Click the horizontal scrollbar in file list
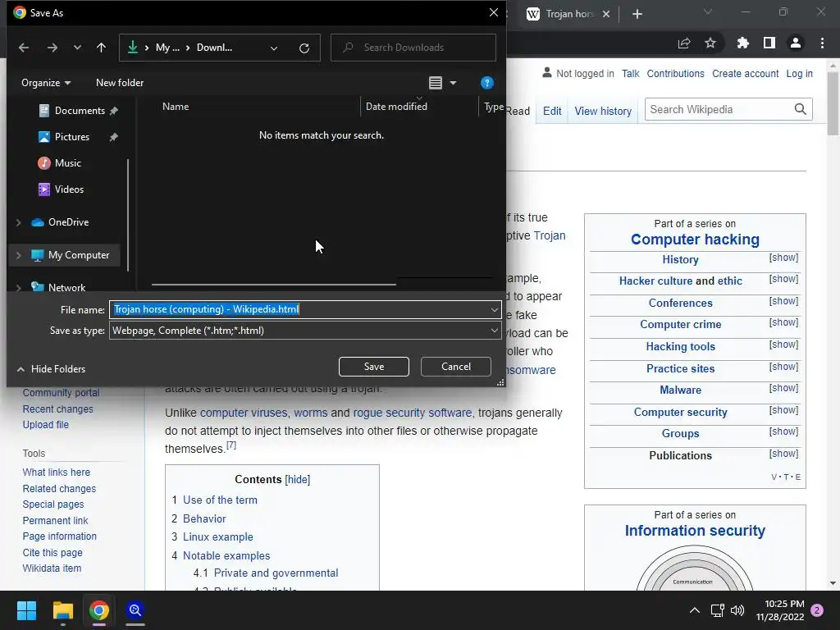The width and height of the screenshot is (840, 630). click(274, 285)
